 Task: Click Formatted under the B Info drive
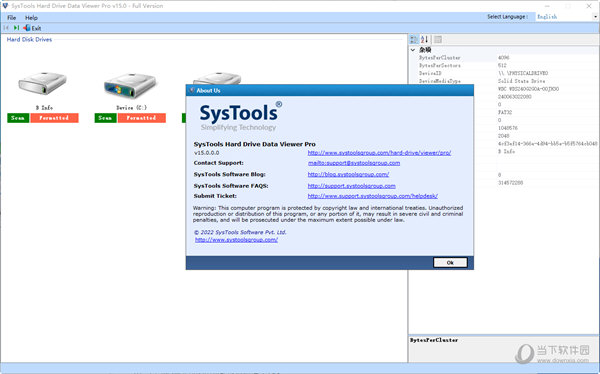tap(54, 118)
